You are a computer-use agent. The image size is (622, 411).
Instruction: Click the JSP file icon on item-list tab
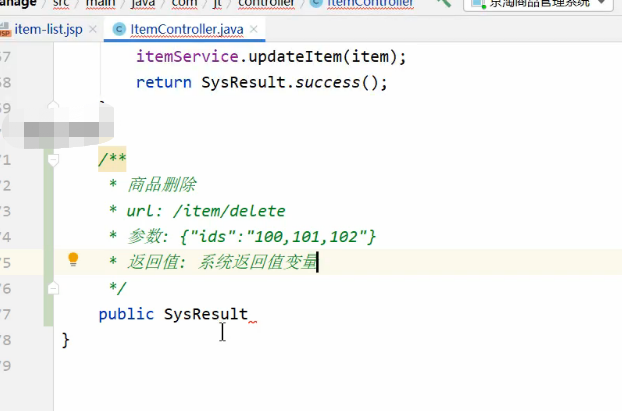(x=5, y=29)
